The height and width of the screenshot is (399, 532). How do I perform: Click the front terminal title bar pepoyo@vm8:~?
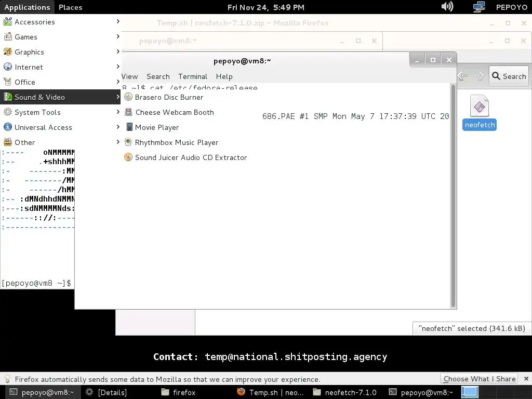242,61
